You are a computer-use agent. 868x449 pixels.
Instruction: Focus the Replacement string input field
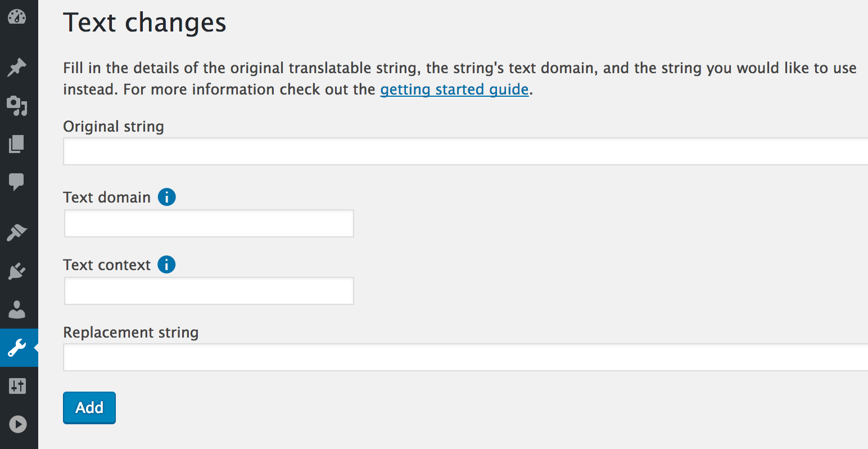point(465,357)
